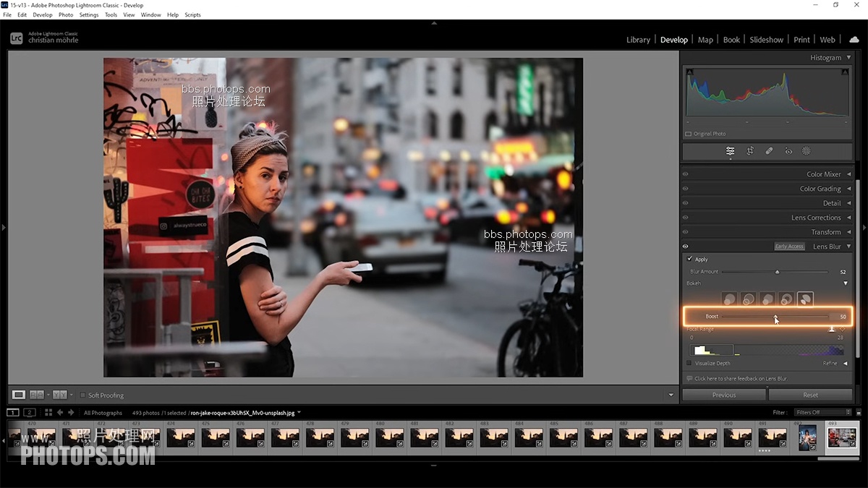Click the point/area focus target icon

[842, 329]
